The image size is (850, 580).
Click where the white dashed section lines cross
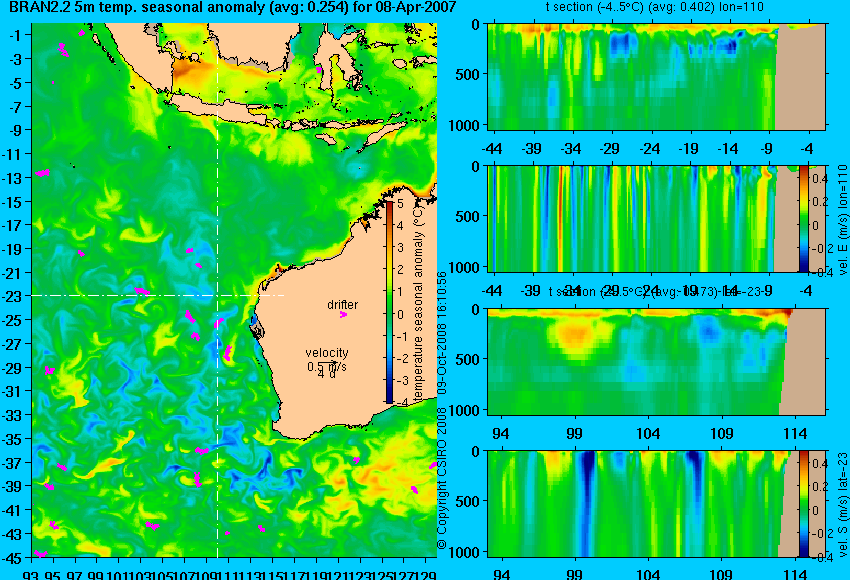pyautogui.click(x=217, y=295)
